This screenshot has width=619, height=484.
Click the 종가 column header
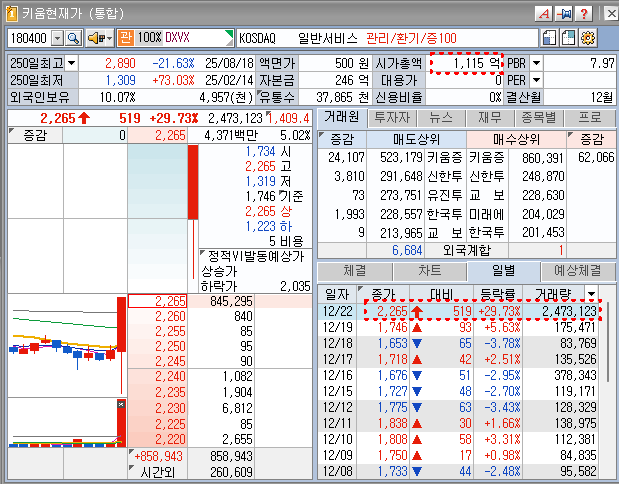tap(383, 294)
